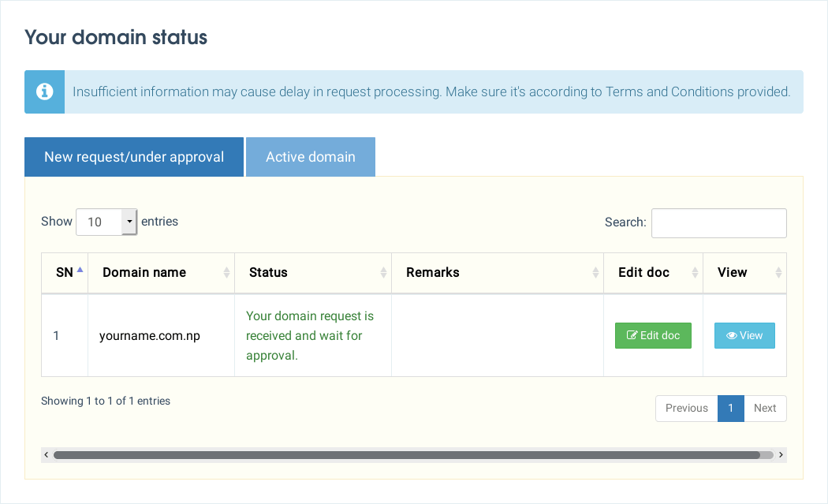
Task: Click yourname.com.np domain cell
Action: [x=150, y=336]
